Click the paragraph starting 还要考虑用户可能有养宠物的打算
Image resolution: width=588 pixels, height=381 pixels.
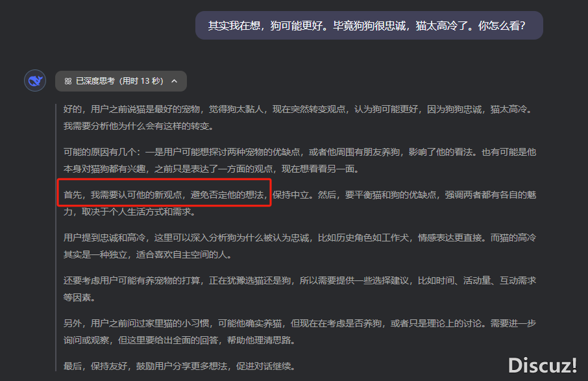pos(300,289)
